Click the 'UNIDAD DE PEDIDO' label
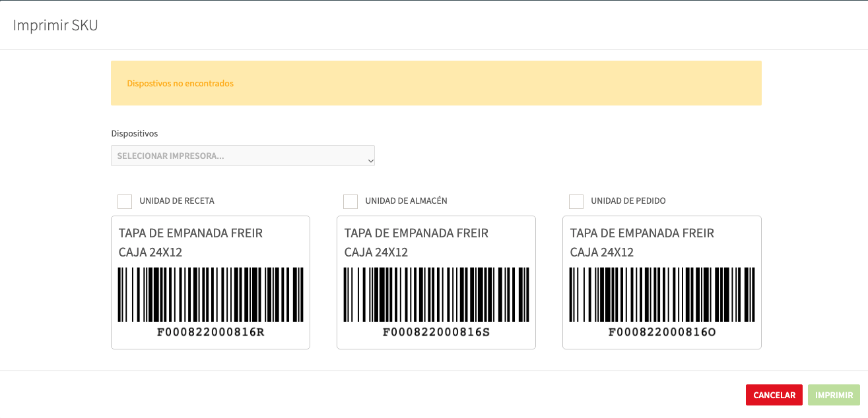868x418 pixels. click(x=628, y=201)
